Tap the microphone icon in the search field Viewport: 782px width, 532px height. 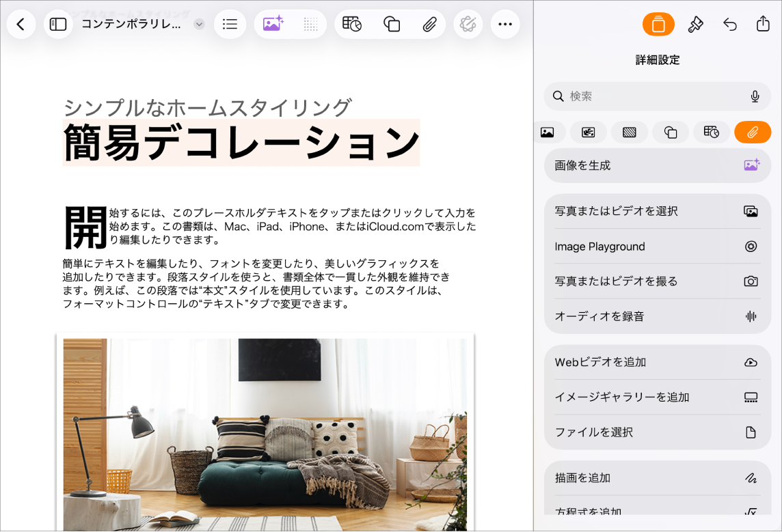pyautogui.click(x=755, y=96)
